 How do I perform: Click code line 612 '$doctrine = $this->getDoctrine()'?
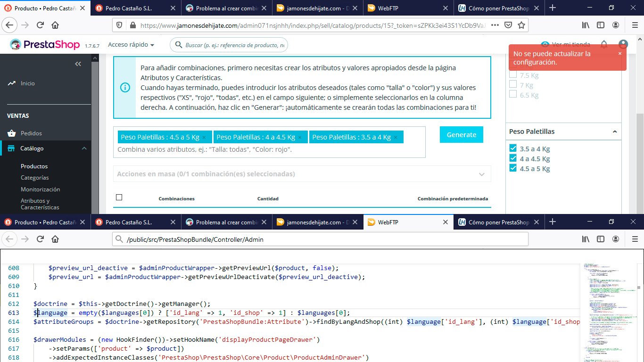click(122, 304)
